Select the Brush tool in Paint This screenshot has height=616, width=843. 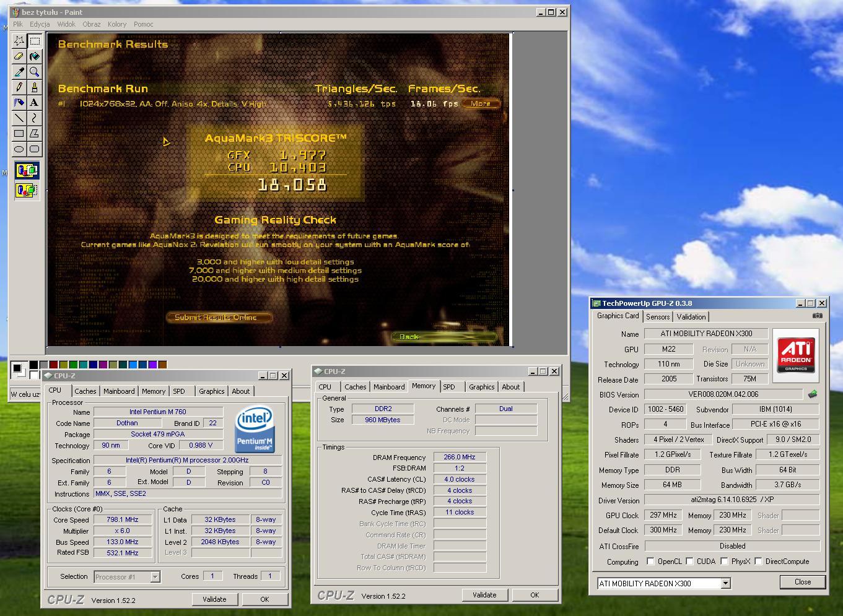click(34, 87)
